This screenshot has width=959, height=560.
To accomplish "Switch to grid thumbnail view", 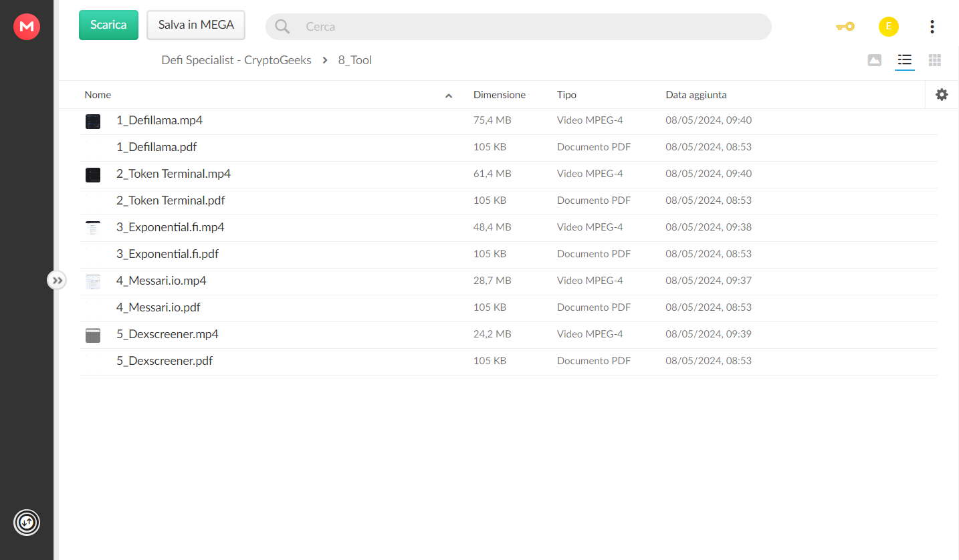I will tap(935, 60).
